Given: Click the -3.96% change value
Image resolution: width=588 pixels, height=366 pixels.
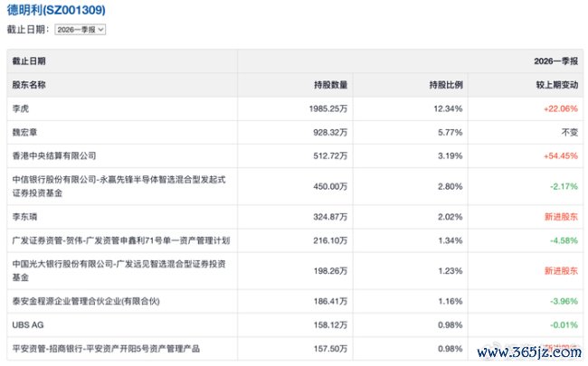Looking at the screenshot, I should point(564,301).
